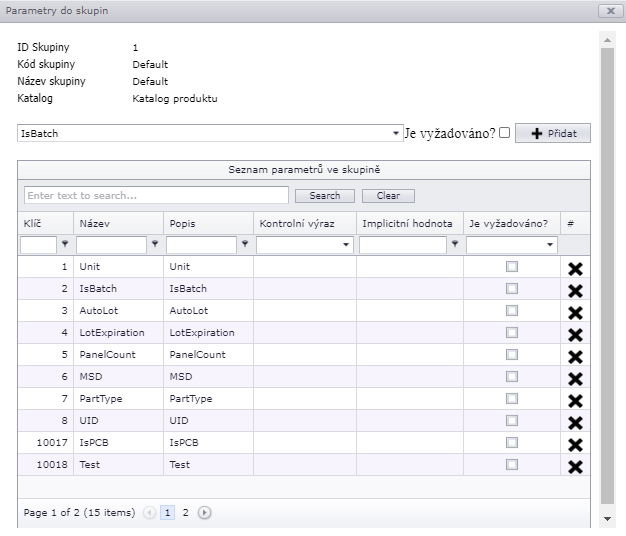The width and height of the screenshot is (626, 536).
Task: Delete the Test parameter row
Action: point(575,466)
